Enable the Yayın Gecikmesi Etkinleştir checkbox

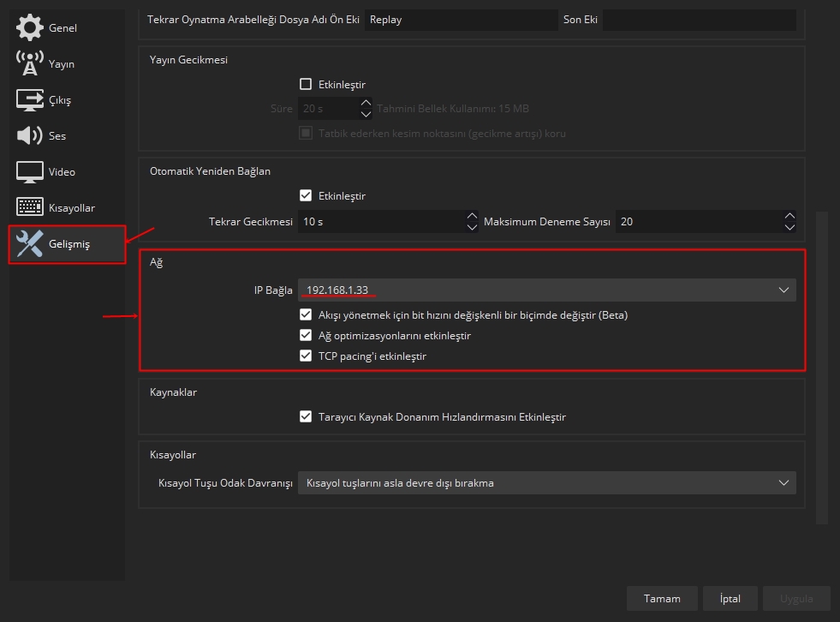tap(306, 84)
